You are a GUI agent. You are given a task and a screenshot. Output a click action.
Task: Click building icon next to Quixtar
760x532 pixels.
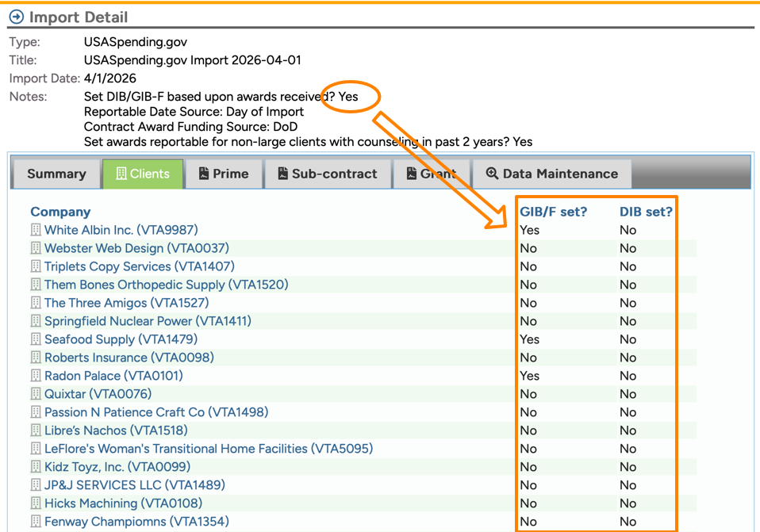coord(36,394)
